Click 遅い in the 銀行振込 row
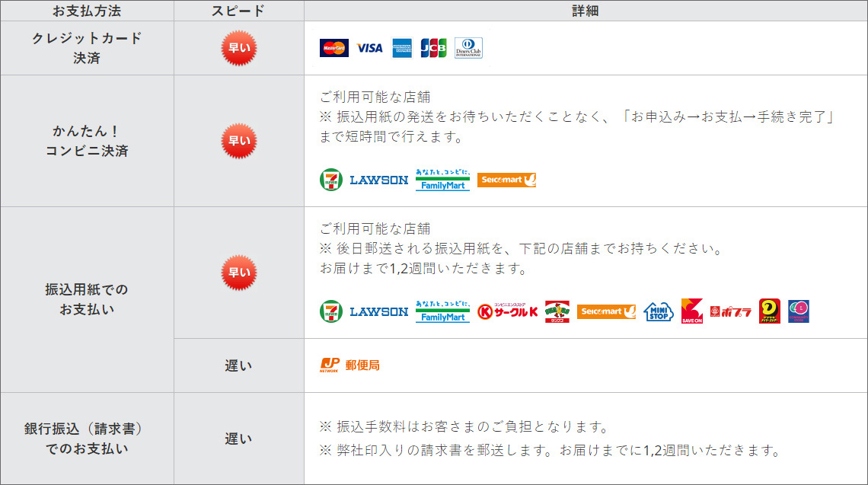This screenshot has height=485, width=868. coord(238,439)
